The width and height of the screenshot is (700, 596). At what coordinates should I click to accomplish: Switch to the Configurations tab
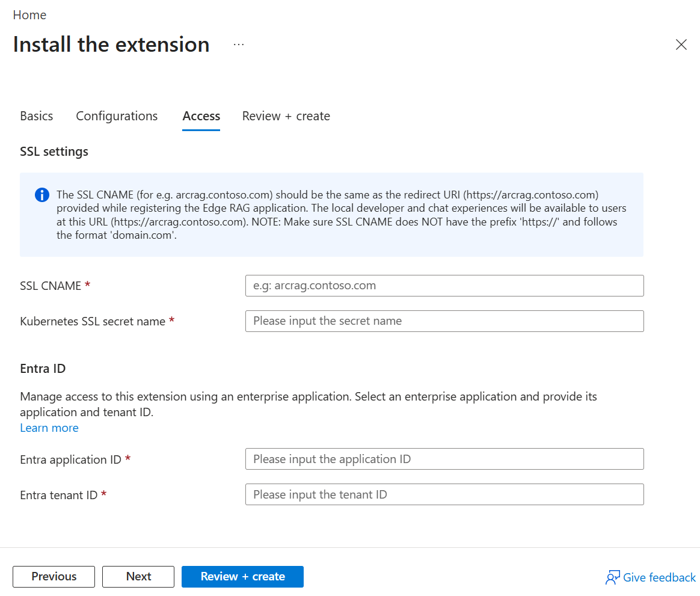pos(117,116)
